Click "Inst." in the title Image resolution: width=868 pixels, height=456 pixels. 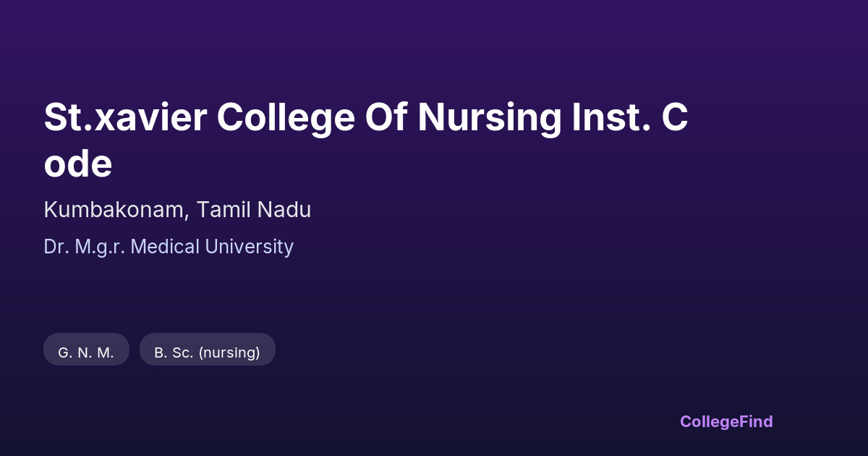tap(610, 117)
